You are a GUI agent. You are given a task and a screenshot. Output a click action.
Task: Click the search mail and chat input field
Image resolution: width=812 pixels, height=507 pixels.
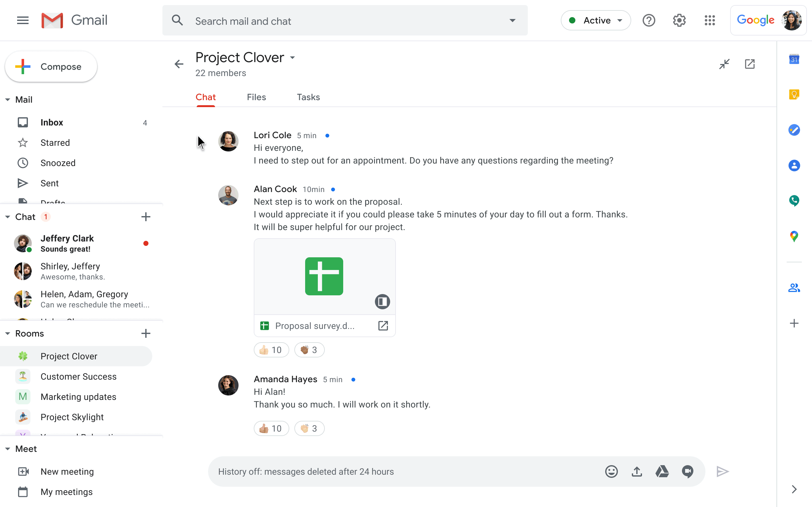344,21
